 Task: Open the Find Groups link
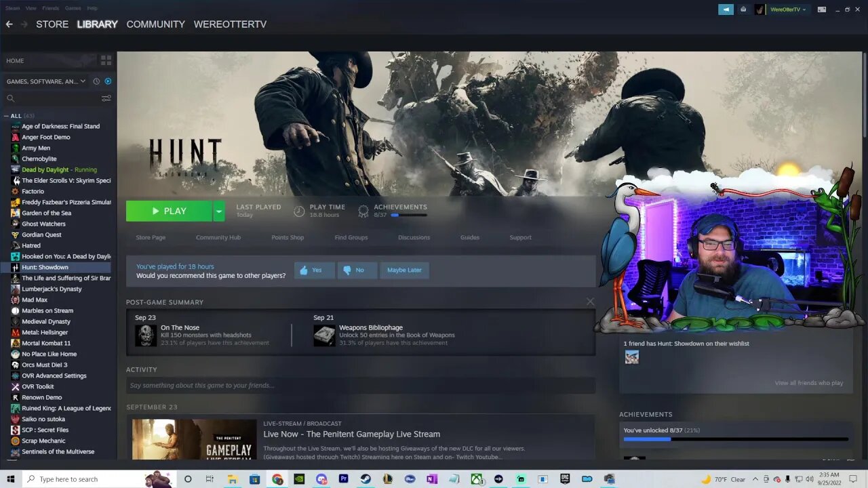(x=351, y=237)
